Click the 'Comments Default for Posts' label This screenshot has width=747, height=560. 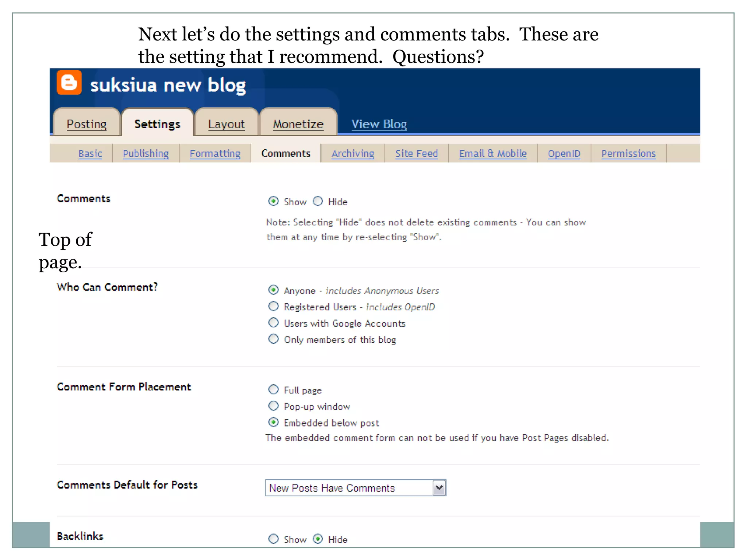[127, 485]
